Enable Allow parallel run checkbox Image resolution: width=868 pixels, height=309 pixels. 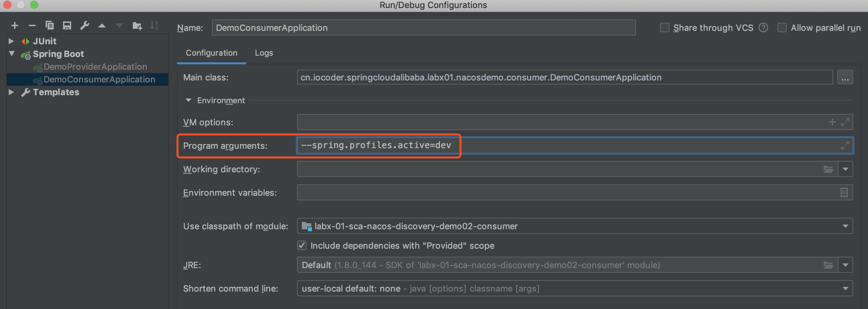[782, 27]
